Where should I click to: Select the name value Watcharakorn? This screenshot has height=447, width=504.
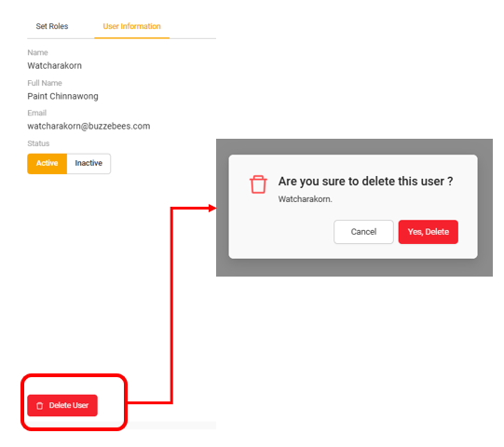[x=55, y=65]
